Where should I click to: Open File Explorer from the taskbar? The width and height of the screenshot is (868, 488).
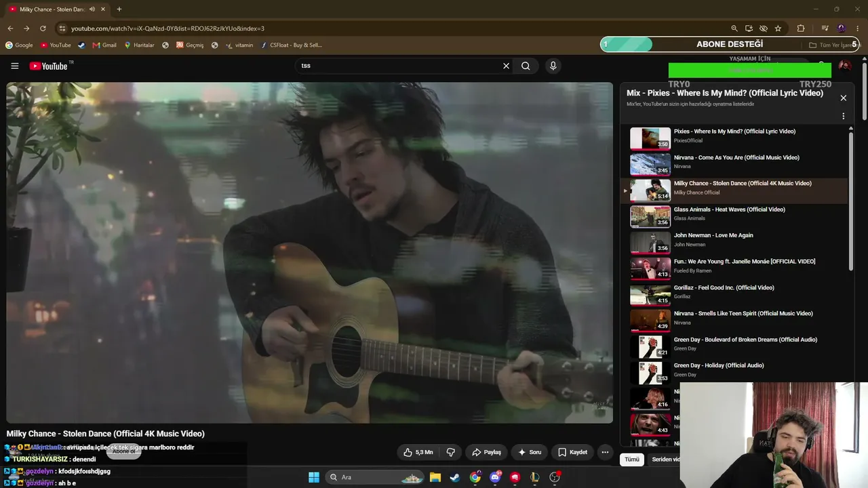pos(435,477)
